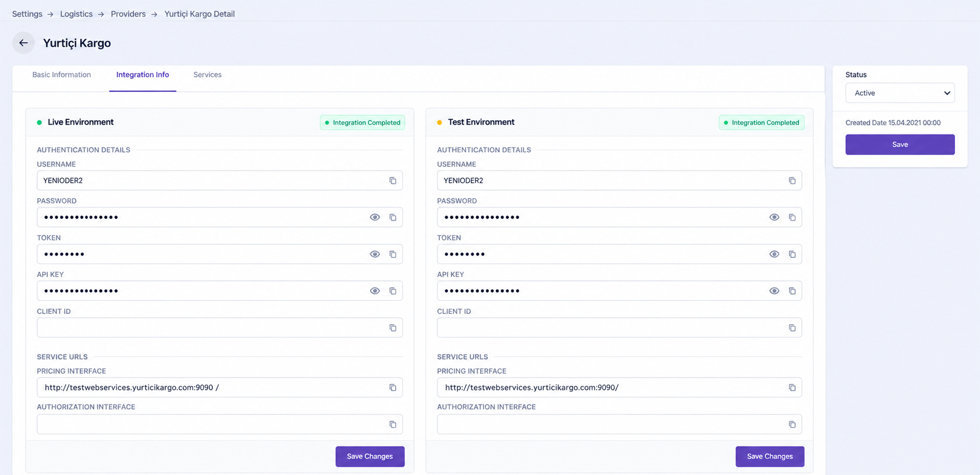Unmask the Live Environment API key
Viewport: 980px width, 475px height.
coord(375,291)
